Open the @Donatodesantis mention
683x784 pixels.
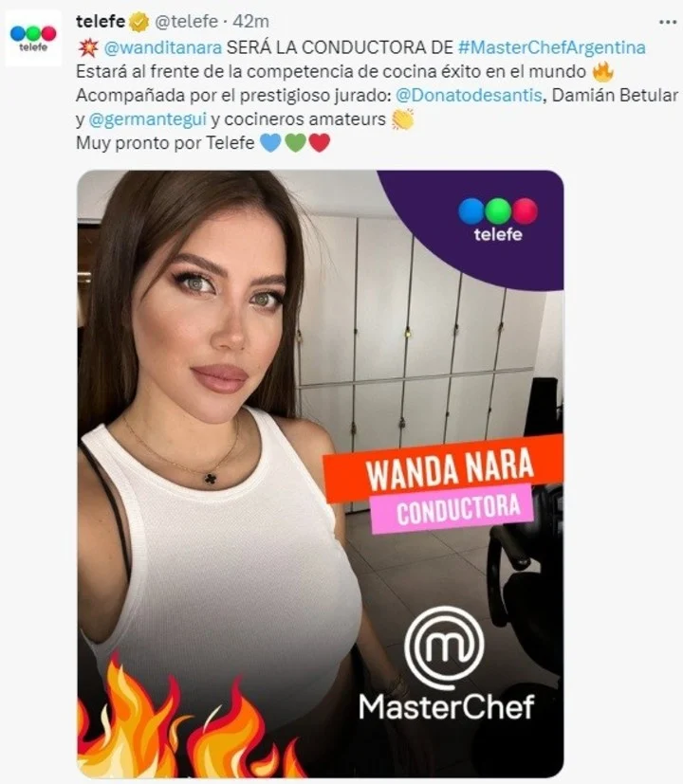469,95
